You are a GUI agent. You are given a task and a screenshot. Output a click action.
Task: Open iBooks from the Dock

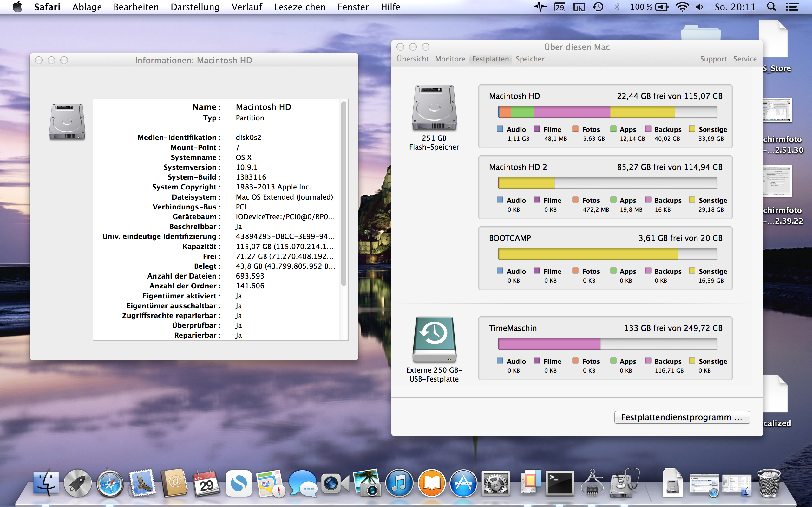pos(431,483)
